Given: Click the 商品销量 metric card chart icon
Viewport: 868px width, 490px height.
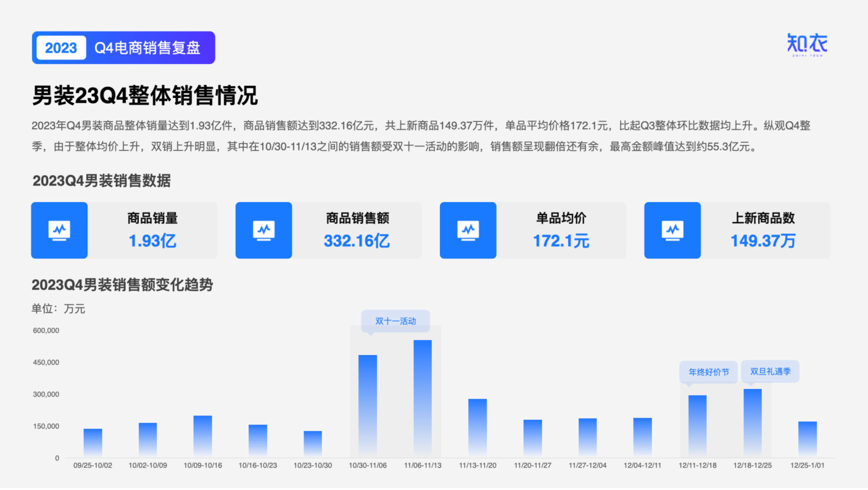Looking at the screenshot, I should pyautogui.click(x=59, y=230).
